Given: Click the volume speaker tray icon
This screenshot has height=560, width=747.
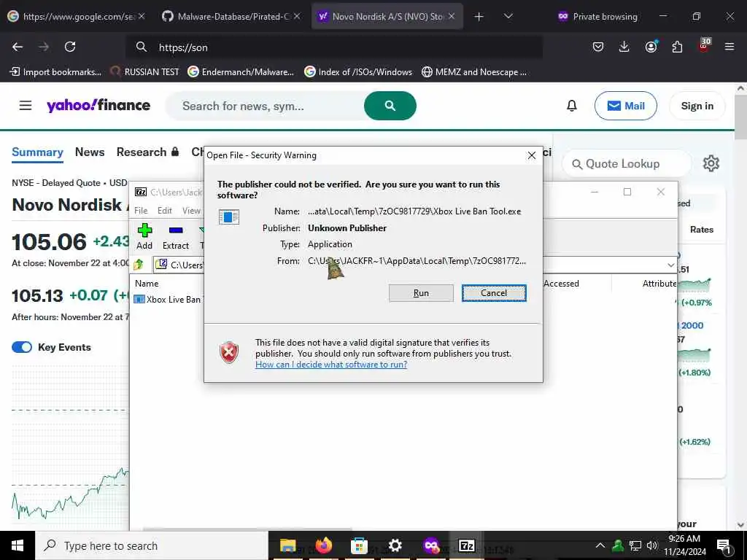Looking at the screenshot, I should 651,545.
